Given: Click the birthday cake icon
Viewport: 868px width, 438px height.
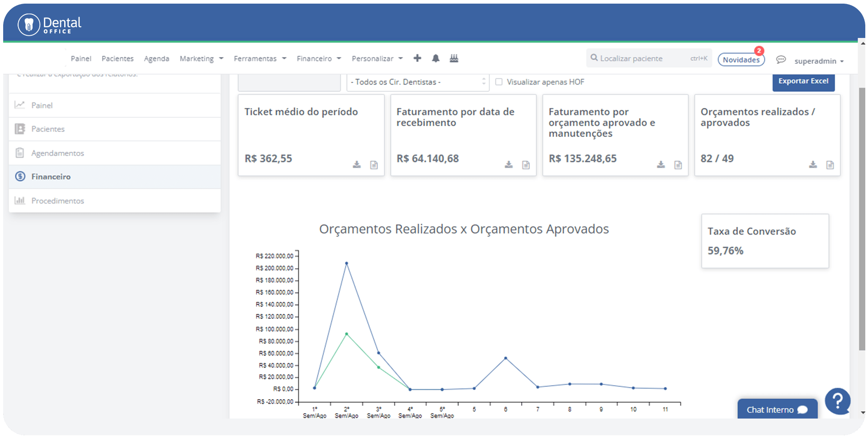Looking at the screenshot, I should [454, 58].
